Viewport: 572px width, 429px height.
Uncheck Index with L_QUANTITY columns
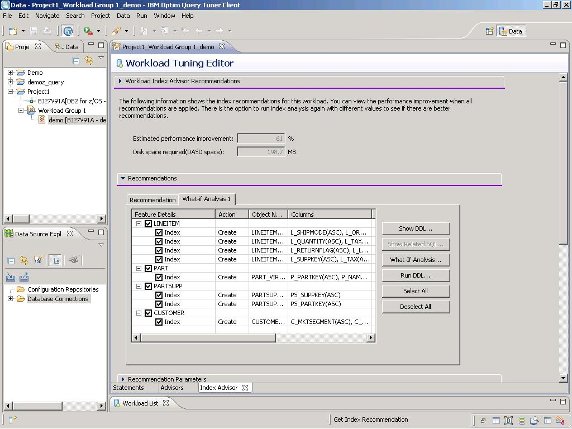click(159, 241)
